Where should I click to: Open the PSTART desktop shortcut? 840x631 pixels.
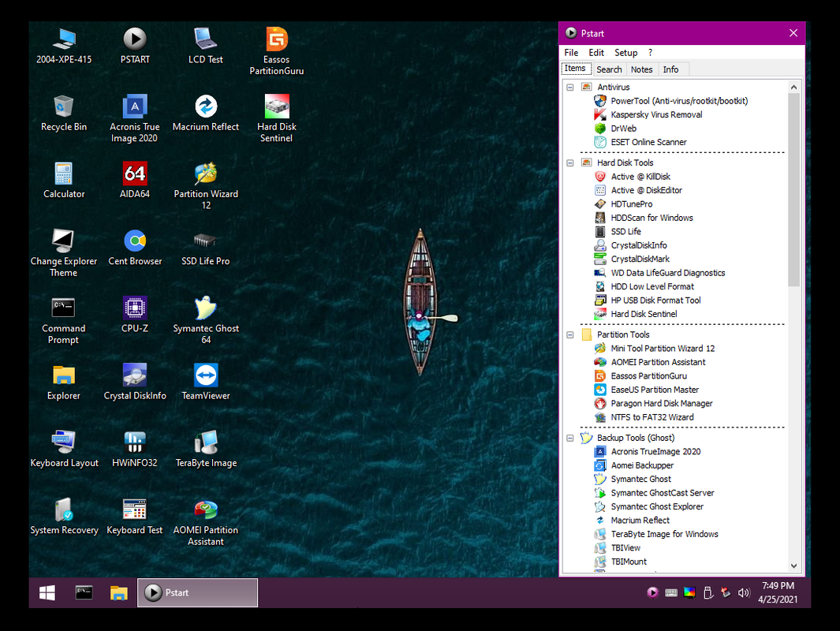pyautogui.click(x=134, y=46)
